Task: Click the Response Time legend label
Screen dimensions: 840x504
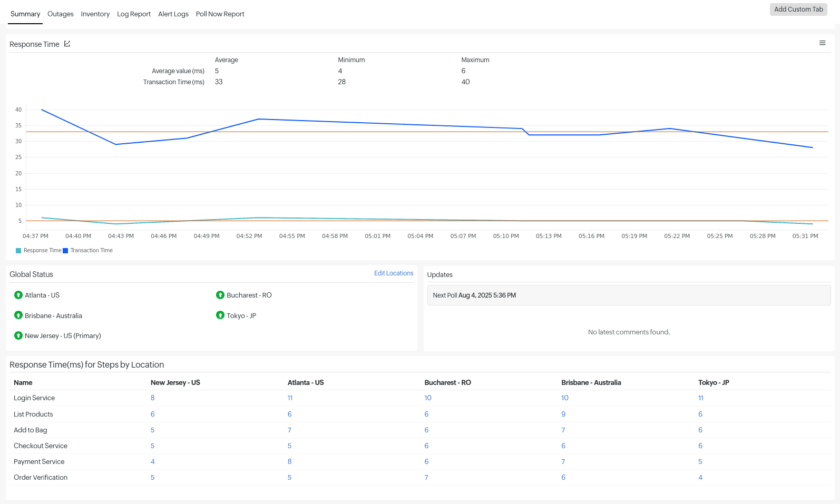Action: (43, 251)
